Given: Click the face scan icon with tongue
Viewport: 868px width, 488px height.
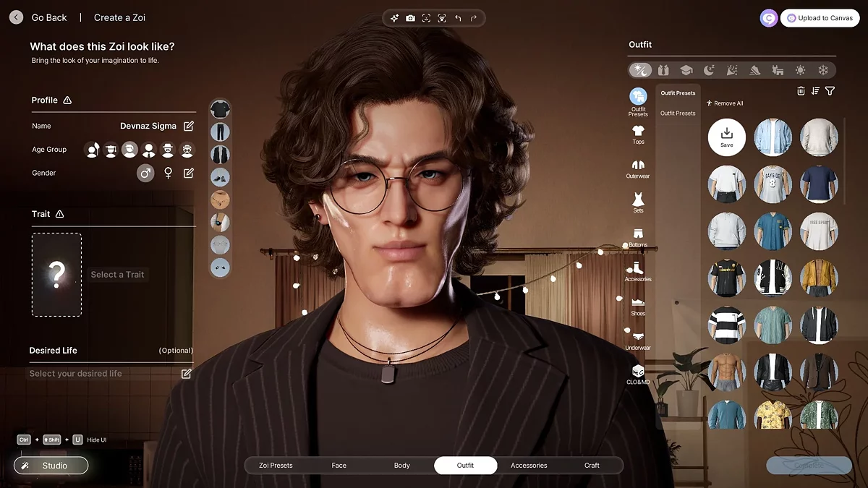Looking at the screenshot, I should click(442, 18).
